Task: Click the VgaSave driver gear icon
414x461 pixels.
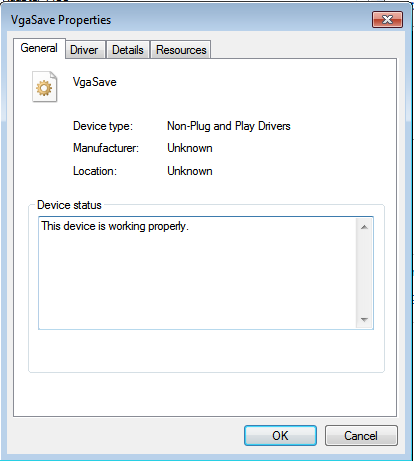Action: tap(45, 87)
